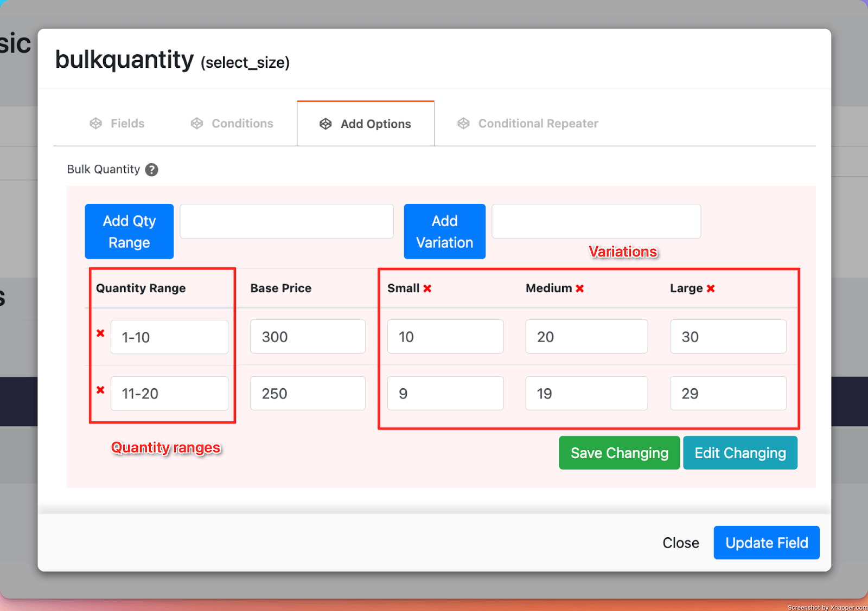This screenshot has width=868, height=611.
Task: Focus the new quantity range text field
Action: click(x=286, y=221)
